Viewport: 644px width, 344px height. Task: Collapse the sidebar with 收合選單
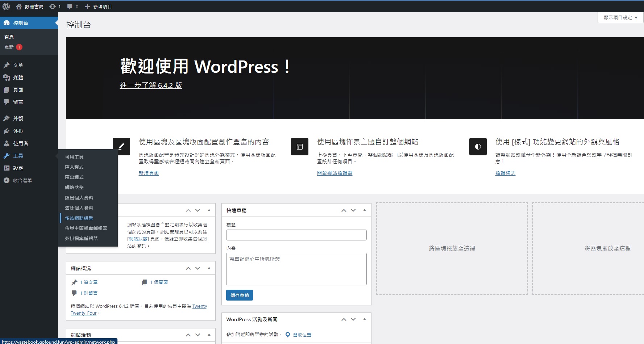(22, 180)
